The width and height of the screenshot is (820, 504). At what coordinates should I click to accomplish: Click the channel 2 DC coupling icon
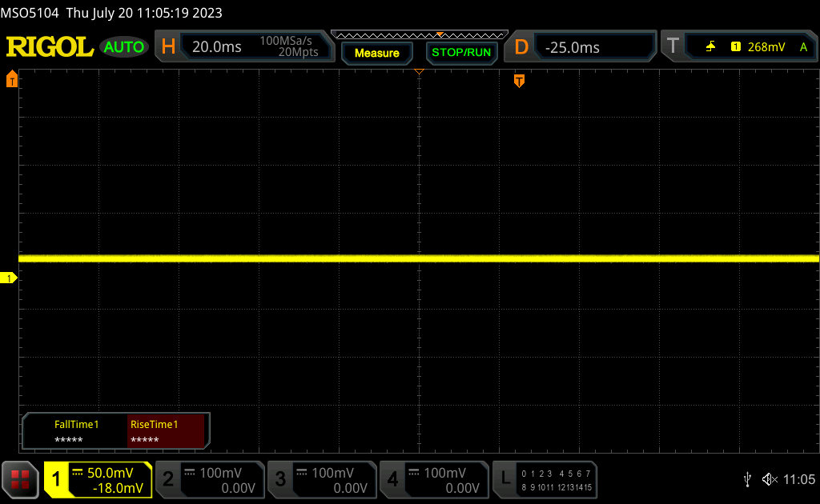(189, 473)
